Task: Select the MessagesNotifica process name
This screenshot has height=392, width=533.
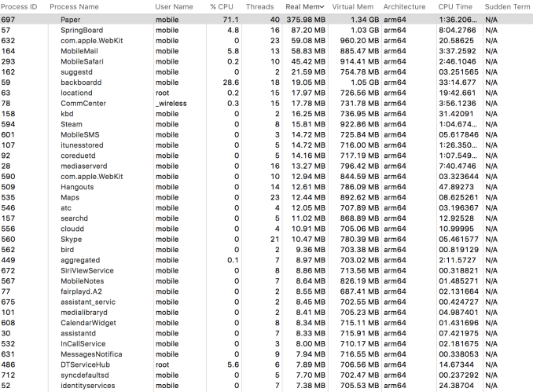Action: 91,354
